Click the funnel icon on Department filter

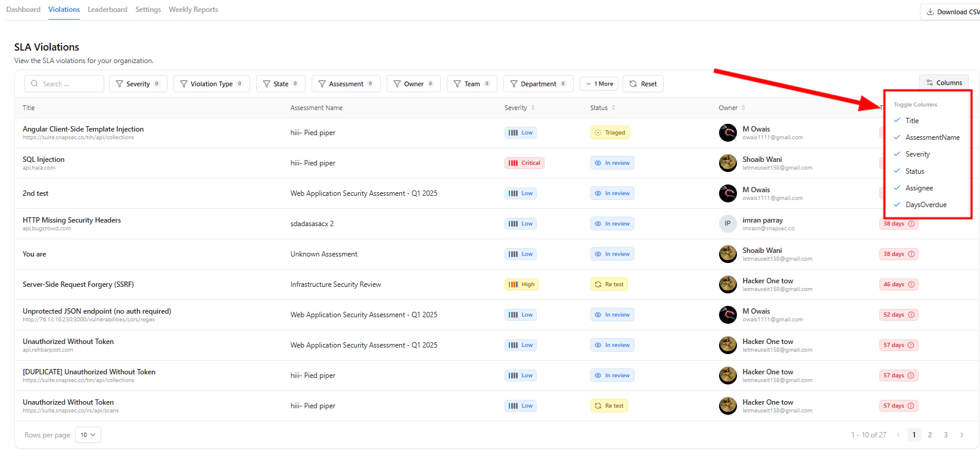514,84
